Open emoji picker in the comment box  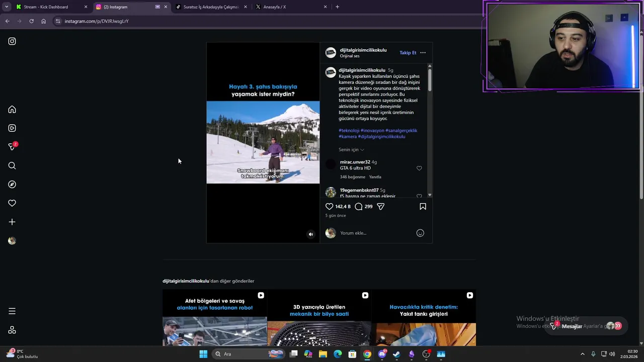click(x=420, y=233)
